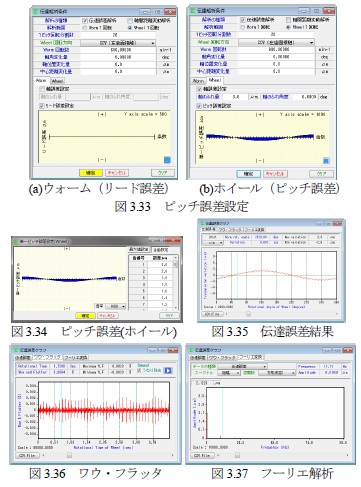Enable the shaft runout checkbox in Worm dialog
This screenshot has width=361, height=487.
42,89
